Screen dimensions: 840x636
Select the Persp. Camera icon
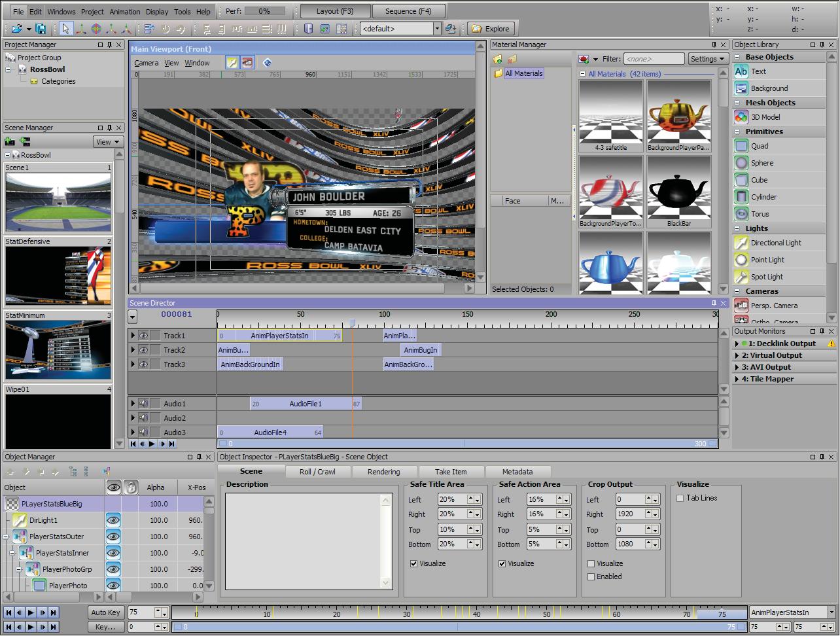741,306
